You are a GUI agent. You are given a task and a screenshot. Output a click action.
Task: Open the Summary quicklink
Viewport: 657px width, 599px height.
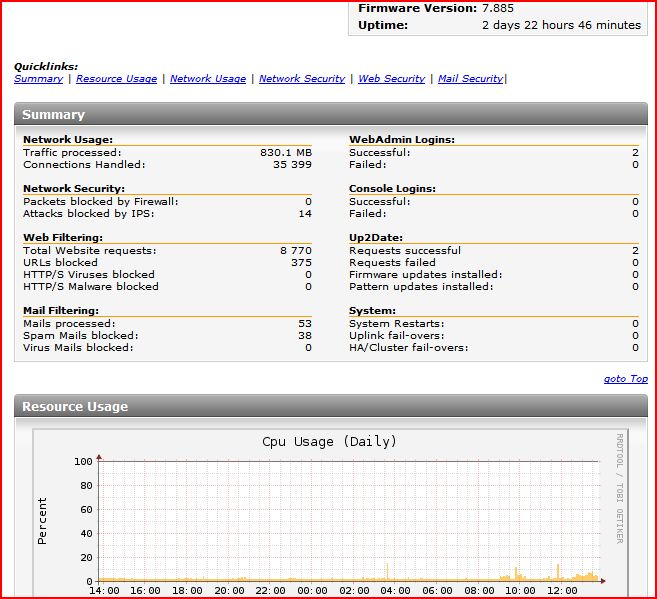(38, 79)
